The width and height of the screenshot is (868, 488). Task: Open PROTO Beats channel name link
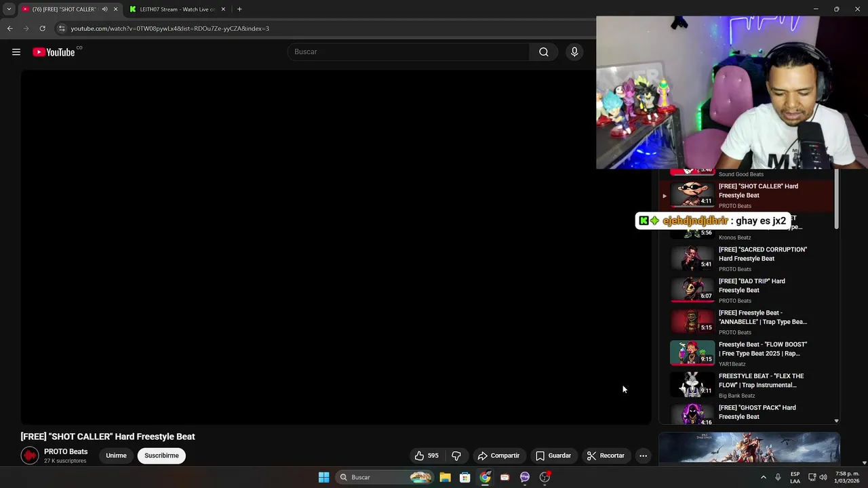coord(66,451)
